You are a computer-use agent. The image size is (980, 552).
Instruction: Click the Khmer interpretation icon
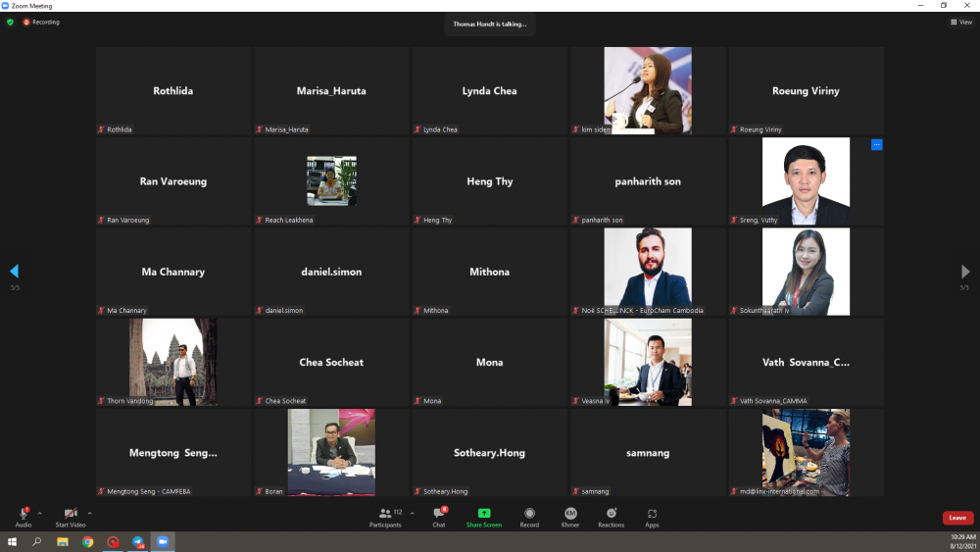pyautogui.click(x=569, y=516)
